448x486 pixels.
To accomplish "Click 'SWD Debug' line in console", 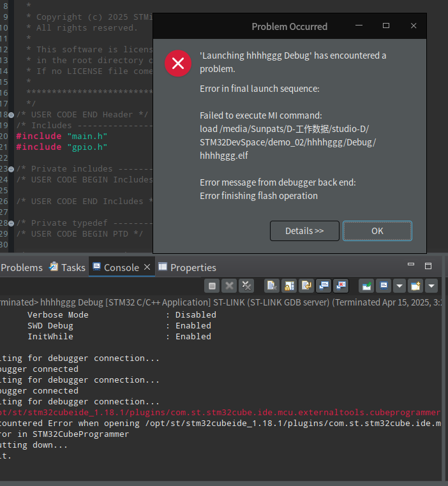I will pyautogui.click(x=119, y=325).
